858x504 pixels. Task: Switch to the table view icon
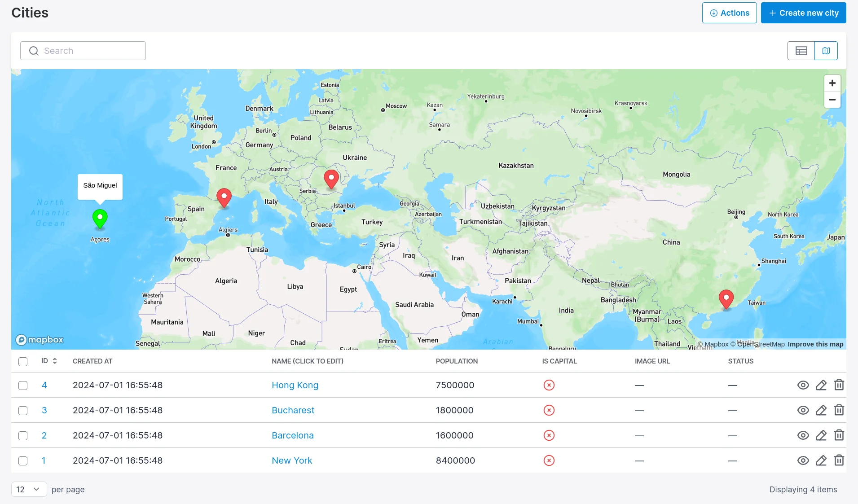801,51
